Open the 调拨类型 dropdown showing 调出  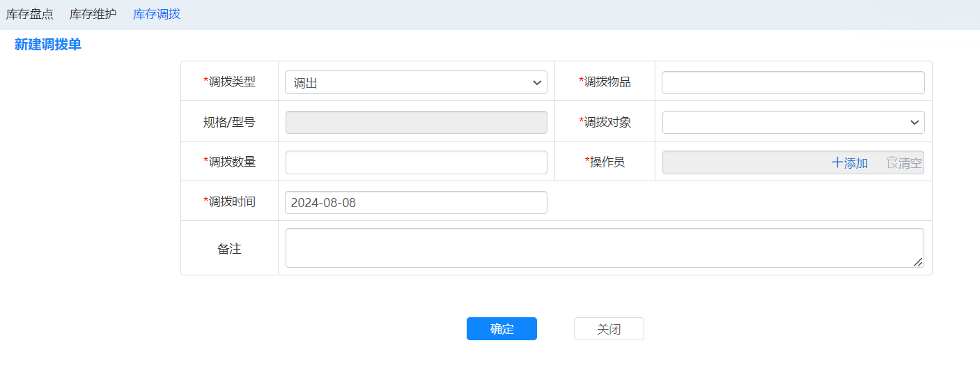[416, 82]
